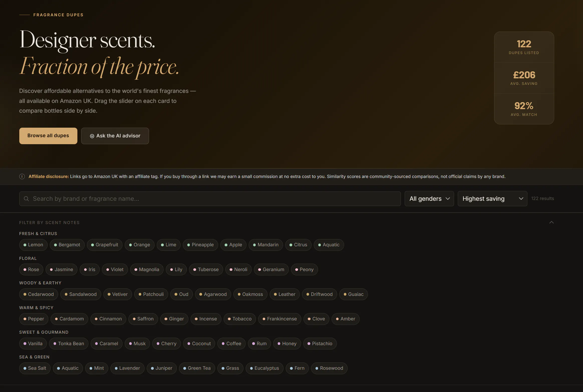
Task: Filter by the Amber note
Action: coord(346,319)
